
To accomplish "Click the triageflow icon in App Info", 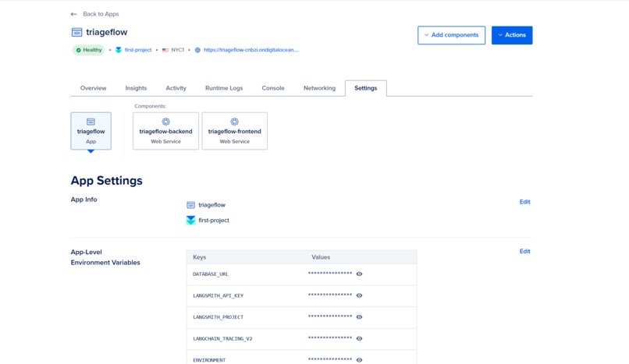I will click(190, 205).
